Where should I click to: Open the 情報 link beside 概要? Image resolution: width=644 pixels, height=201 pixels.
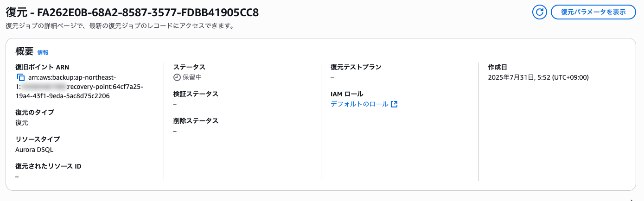pyautogui.click(x=43, y=53)
